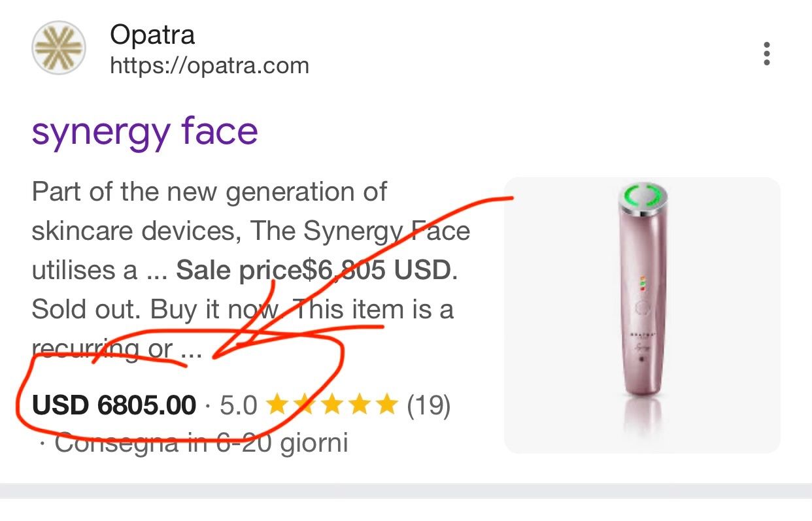812x521 pixels.
Task: Open the pink Synergy Face device thumbnail
Action: click(643, 315)
